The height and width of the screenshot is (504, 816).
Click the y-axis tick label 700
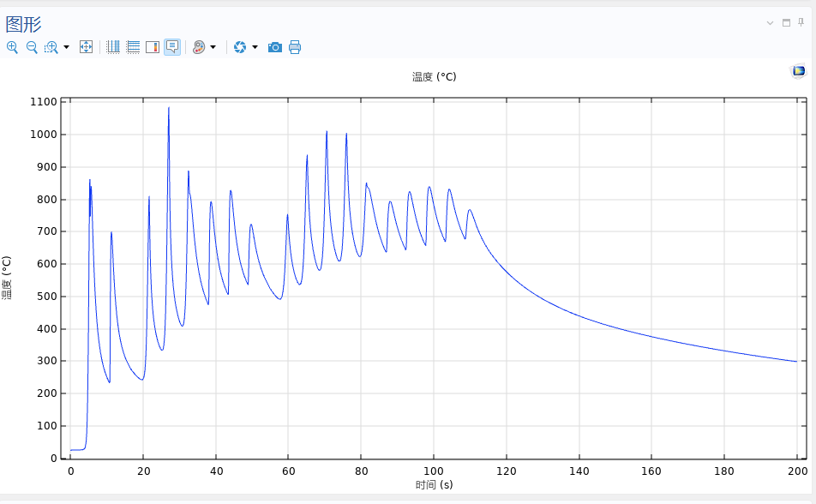pyautogui.click(x=47, y=231)
